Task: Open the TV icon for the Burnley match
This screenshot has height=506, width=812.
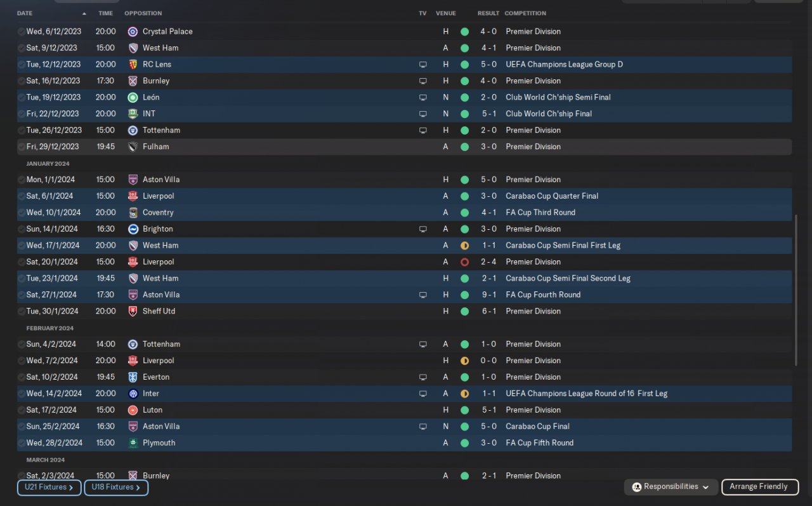Action: (423, 81)
